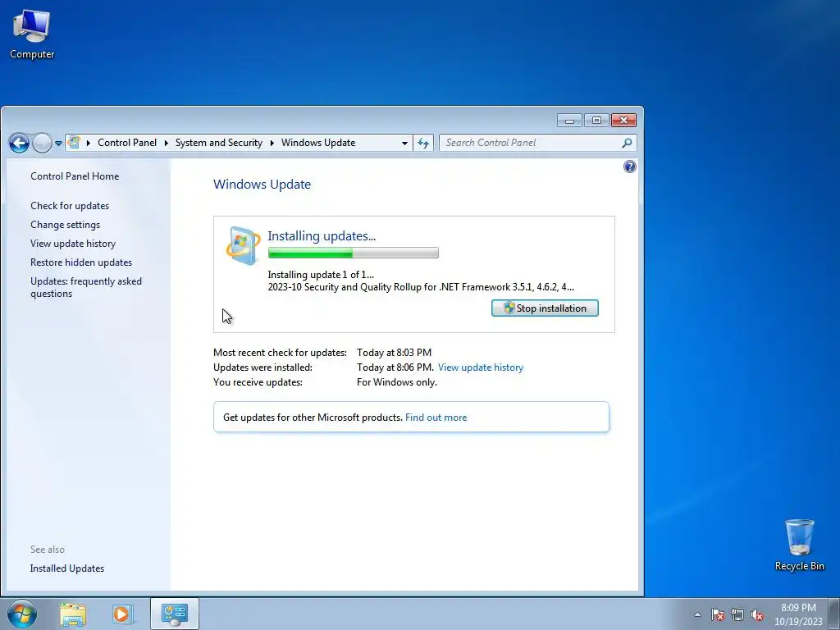
Task: Click the Control Panel icon in address bar
Action: point(75,143)
